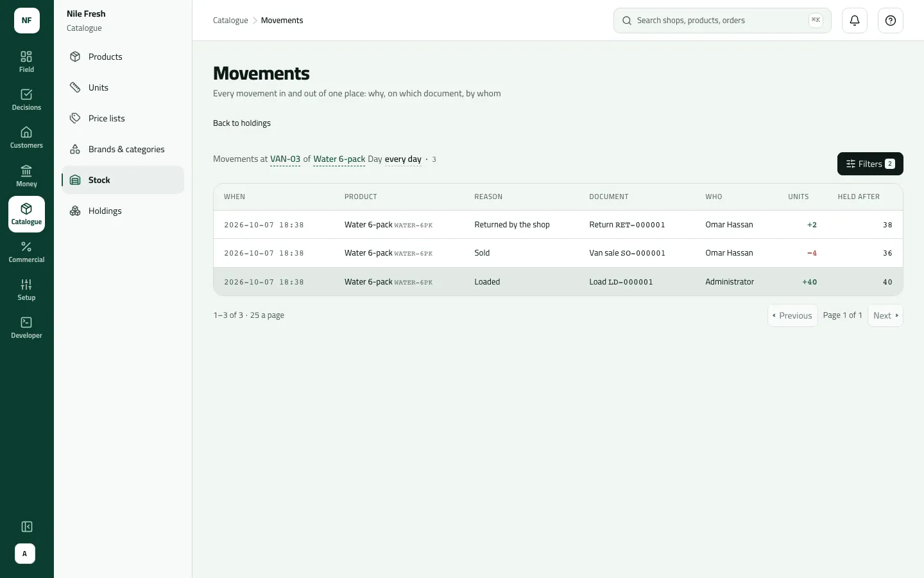Click the '−4' units value
Image resolution: width=924 pixels, height=578 pixels.
(x=812, y=253)
